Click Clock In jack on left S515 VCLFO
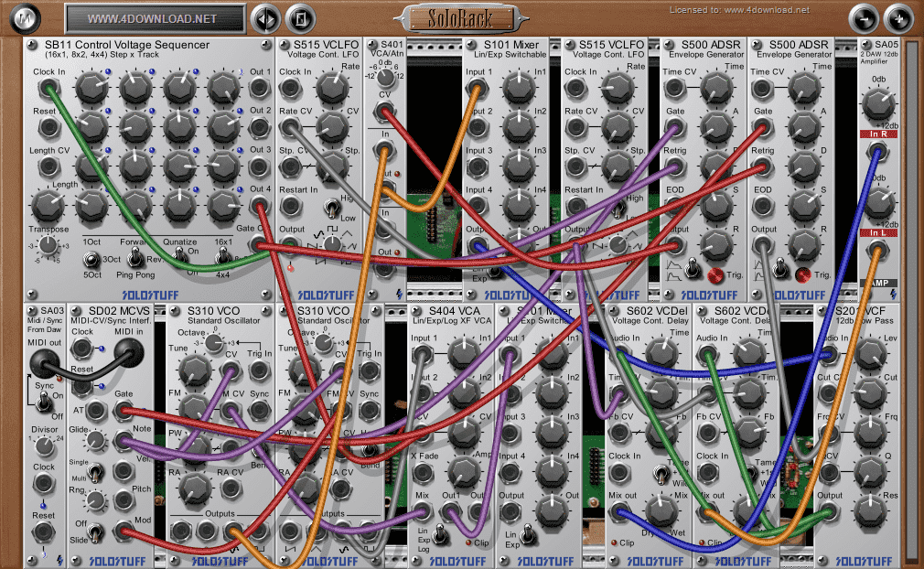This screenshot has width=924, height=569. tap(290, 89)
